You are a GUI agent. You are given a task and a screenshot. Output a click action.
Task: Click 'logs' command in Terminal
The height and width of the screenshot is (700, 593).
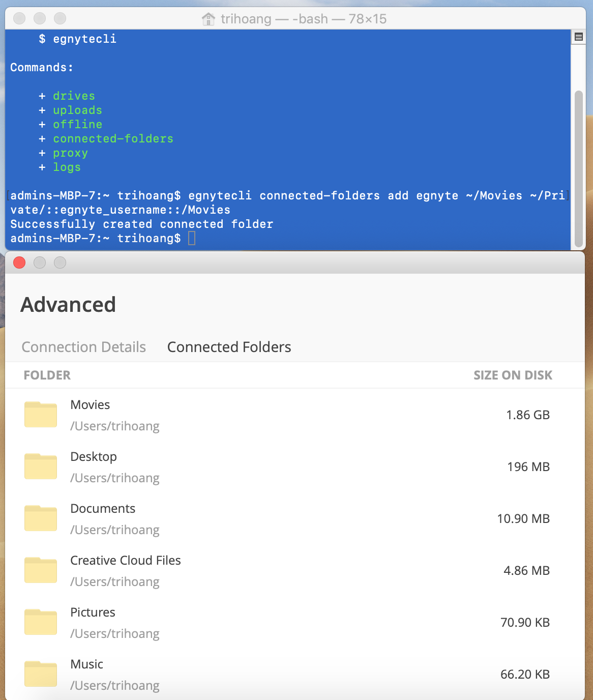click(x=67, y=167)
